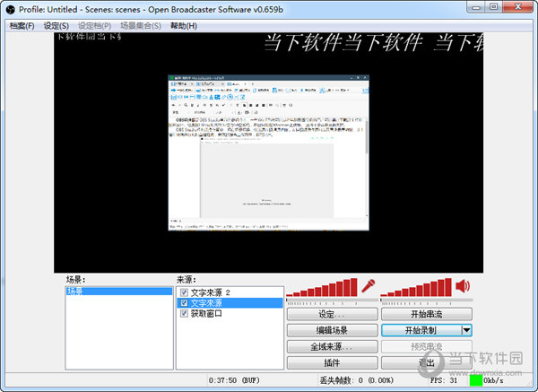Open the 场景集合(S) menu
The image size is (538, 392).
[141, 26]
